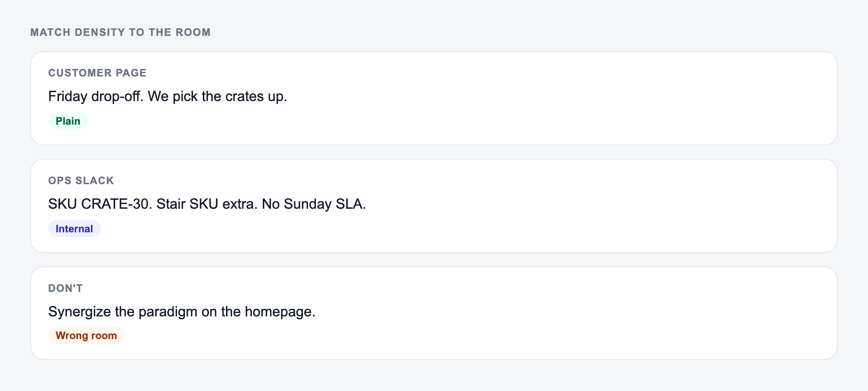Click 'CRATE-30' in the Ops Slack text
Image resolution: width=868 pixels, height=391 pixels.
[115, 204]
